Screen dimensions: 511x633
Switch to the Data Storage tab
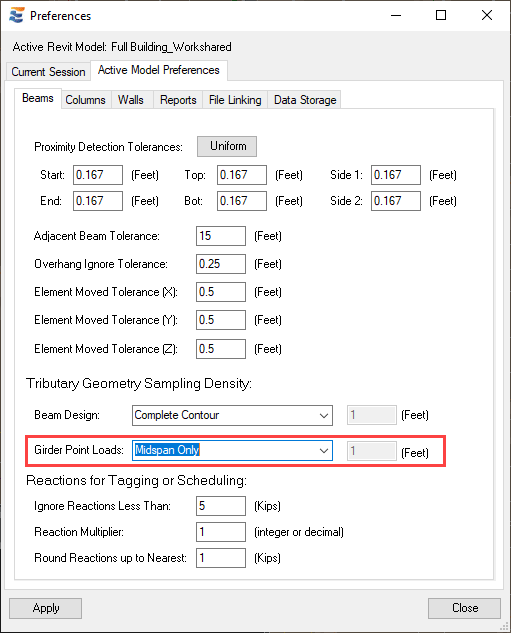pos(305,100)
